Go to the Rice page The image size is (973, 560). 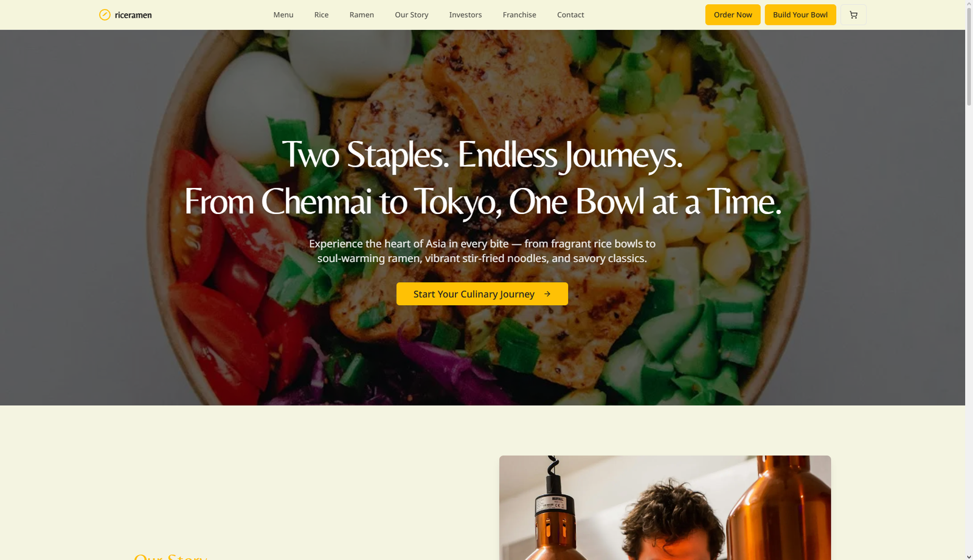[321, 15]
